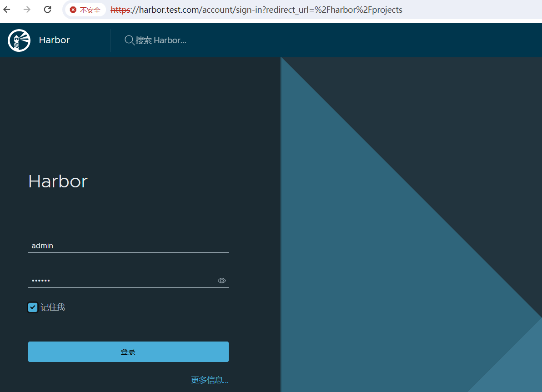Click the Harbor lighthouse logo
542x392 pixels.
click(19, 40)
